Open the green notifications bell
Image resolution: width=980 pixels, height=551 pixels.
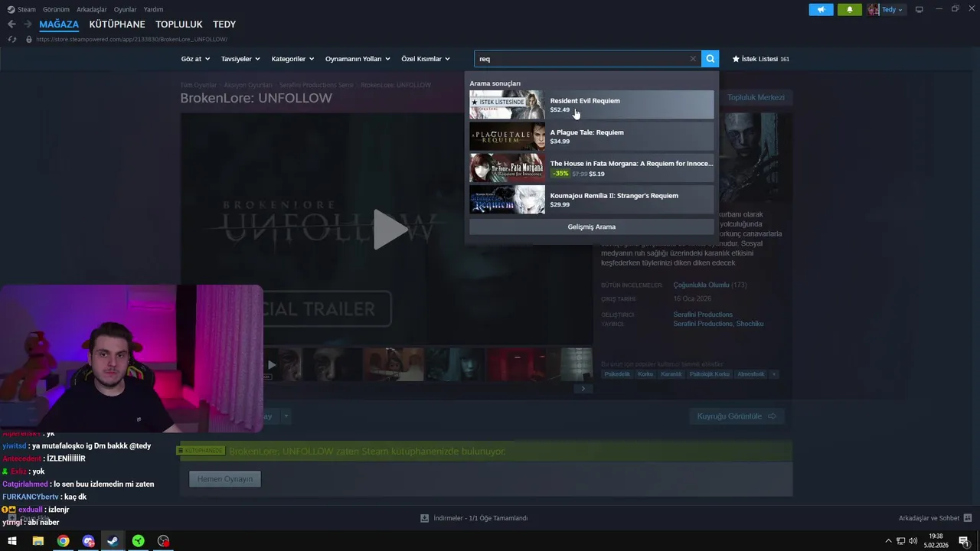[x=849, y=10]
